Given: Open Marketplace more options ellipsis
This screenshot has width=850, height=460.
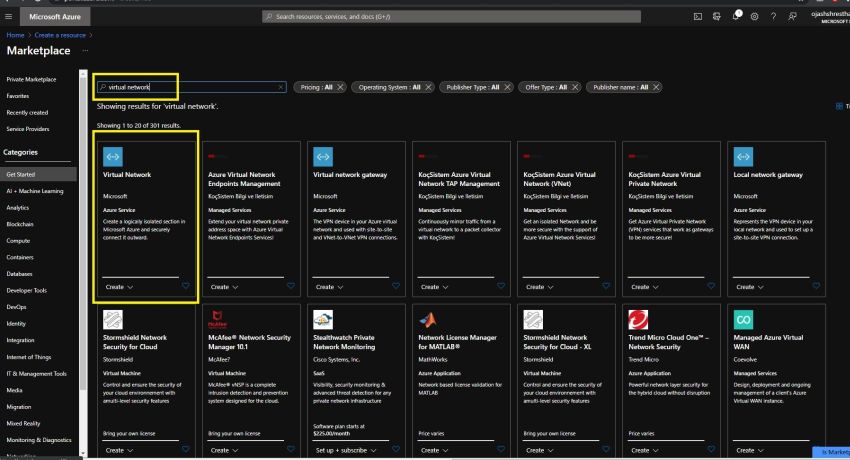Looking at the screenshot, I should (85, 50).
